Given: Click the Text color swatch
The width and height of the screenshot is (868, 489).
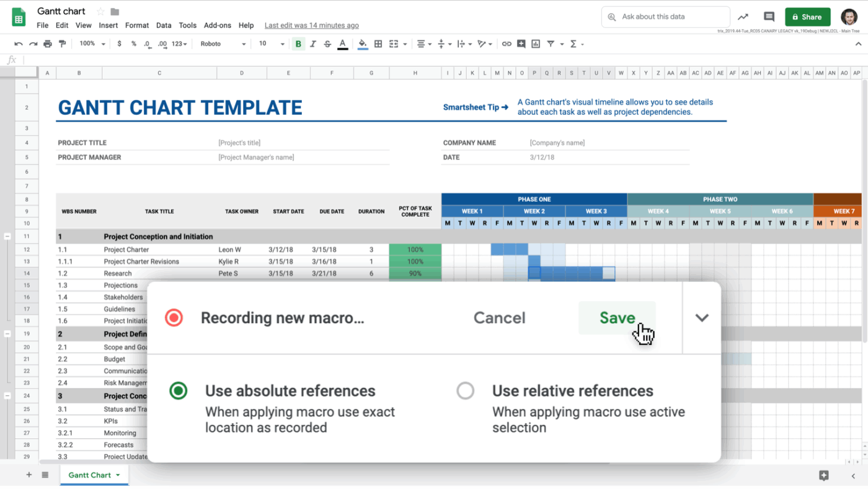Looking at the screenshot, I should pyautogui.click(x=343, y=43).
